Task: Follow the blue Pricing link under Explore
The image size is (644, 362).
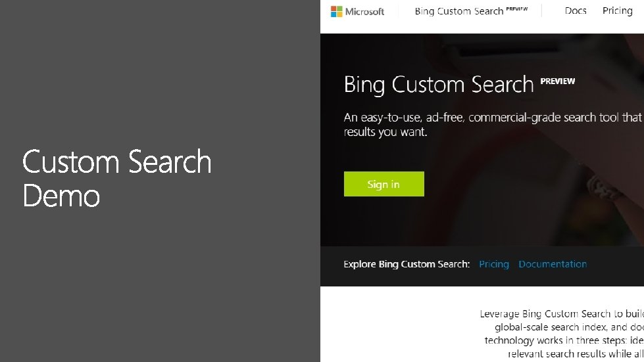Action: (494, 264)
